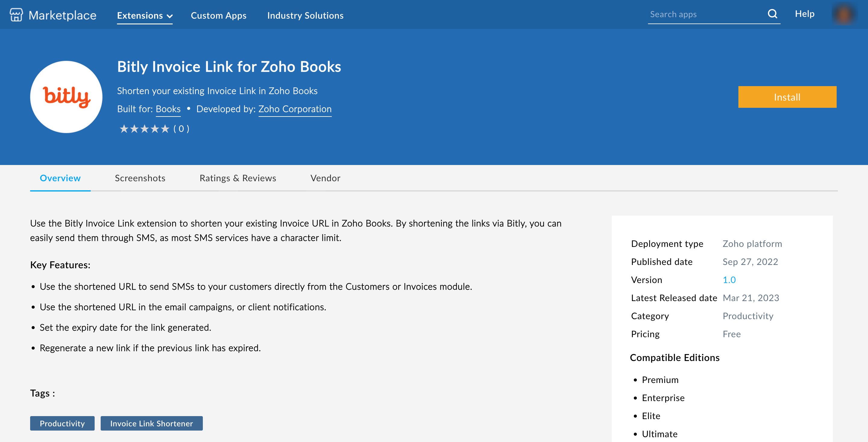868x442 pixels.
Task: Click in the Search apps field
Action: click(706, 14)
